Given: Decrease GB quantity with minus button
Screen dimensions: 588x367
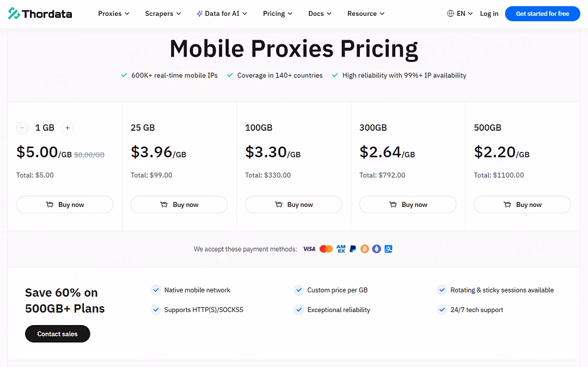Looking at the screenshot, I should [22, 128].
